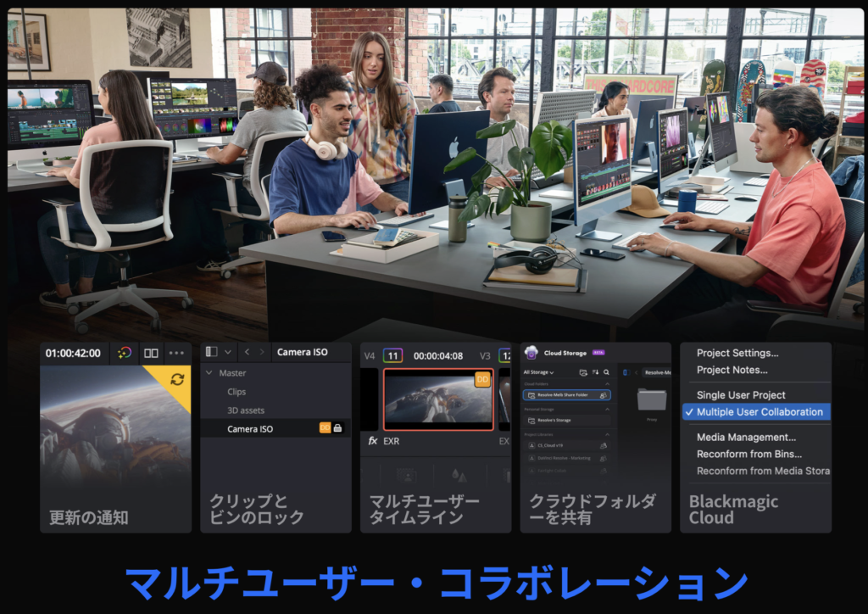Collapse the Master bin tree
The image size is (868, 614).
(209, 373)
